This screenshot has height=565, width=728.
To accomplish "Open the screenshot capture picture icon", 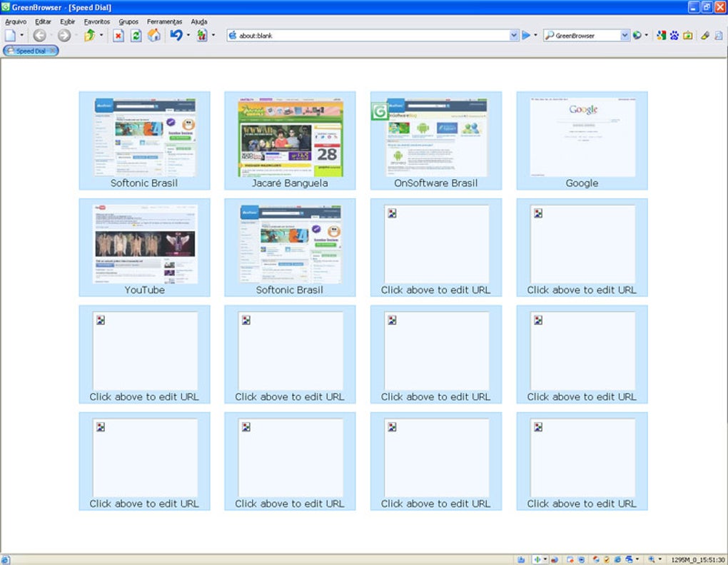I will pos(687,34).
